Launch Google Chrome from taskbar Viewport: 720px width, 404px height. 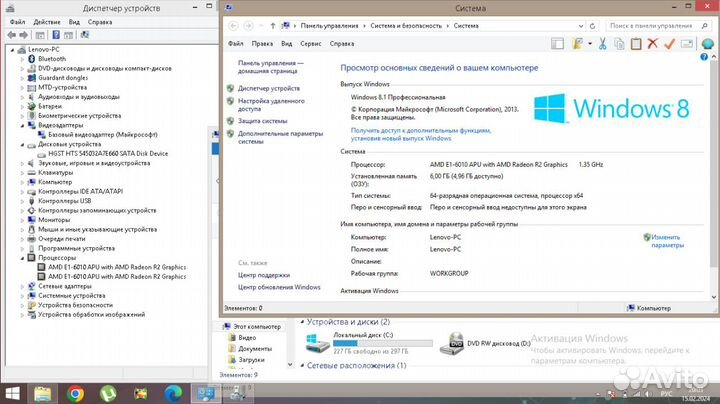click(x=75, y=394)
